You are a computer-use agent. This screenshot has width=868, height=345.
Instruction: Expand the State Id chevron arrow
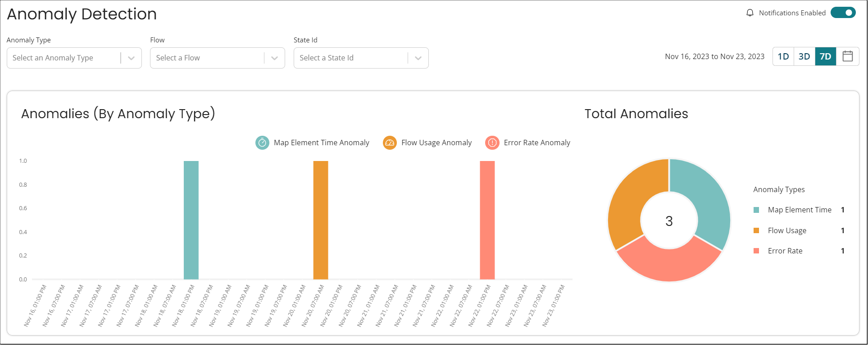coord(418,58)
